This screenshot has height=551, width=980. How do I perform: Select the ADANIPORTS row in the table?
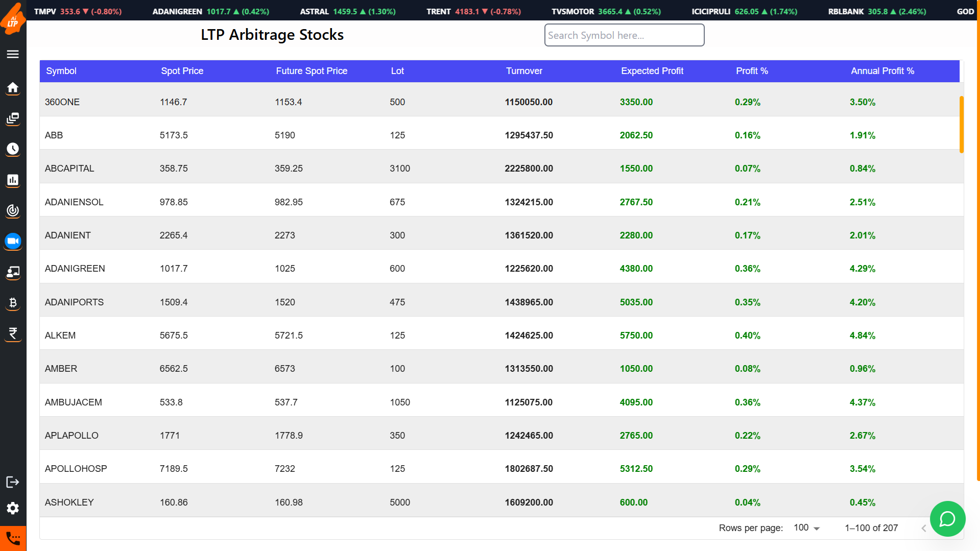point(74,302)
